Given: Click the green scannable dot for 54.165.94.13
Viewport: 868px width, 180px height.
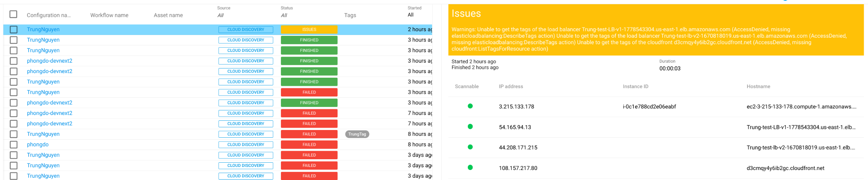Looking at the screenshot, I should (x=470, y=127).
